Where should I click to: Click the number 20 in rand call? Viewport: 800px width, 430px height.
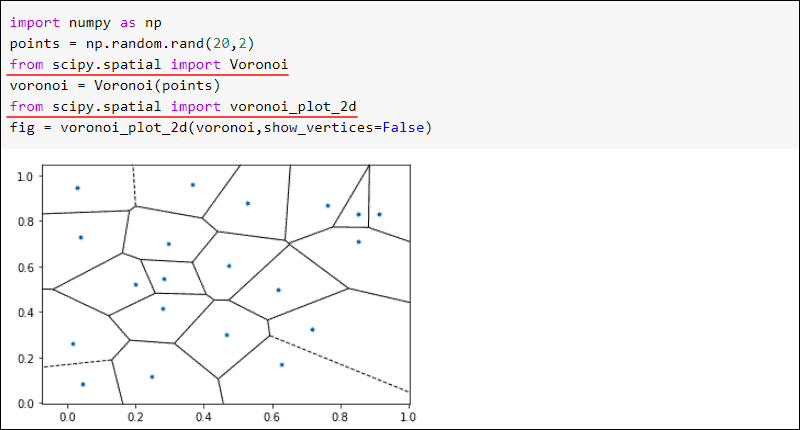pyautogui.click(x=221, y=44)
